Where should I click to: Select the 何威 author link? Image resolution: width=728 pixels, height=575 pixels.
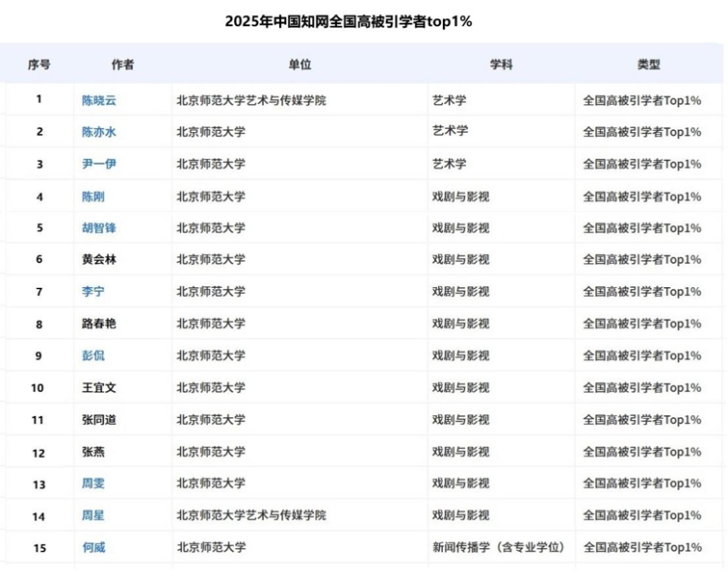coord(93,548)
